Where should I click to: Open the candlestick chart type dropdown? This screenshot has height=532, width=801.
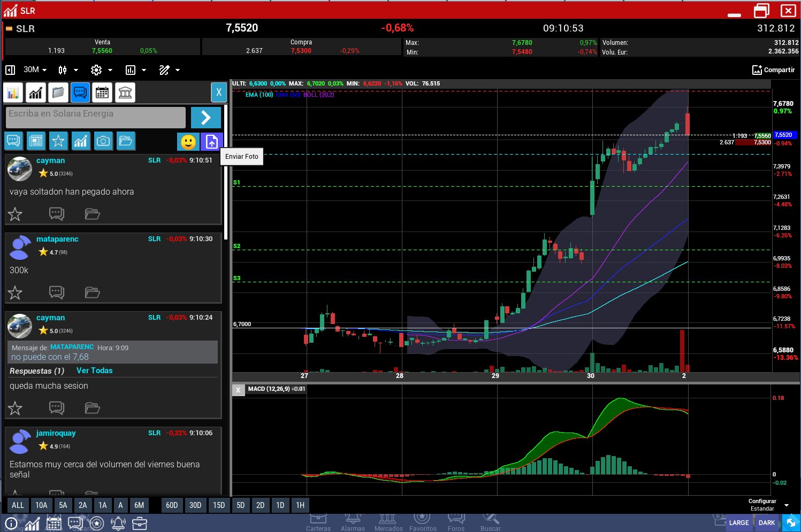tap(68, 70)
